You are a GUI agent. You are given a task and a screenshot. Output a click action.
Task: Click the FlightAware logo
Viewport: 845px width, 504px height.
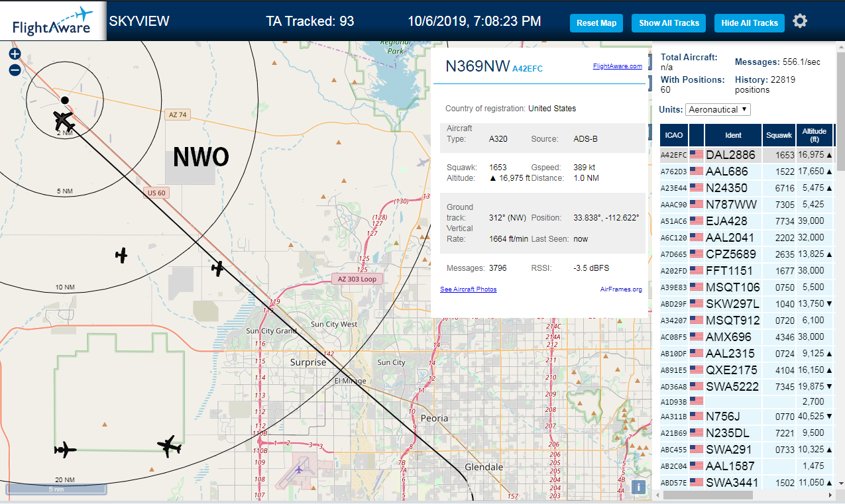[53, 21]
